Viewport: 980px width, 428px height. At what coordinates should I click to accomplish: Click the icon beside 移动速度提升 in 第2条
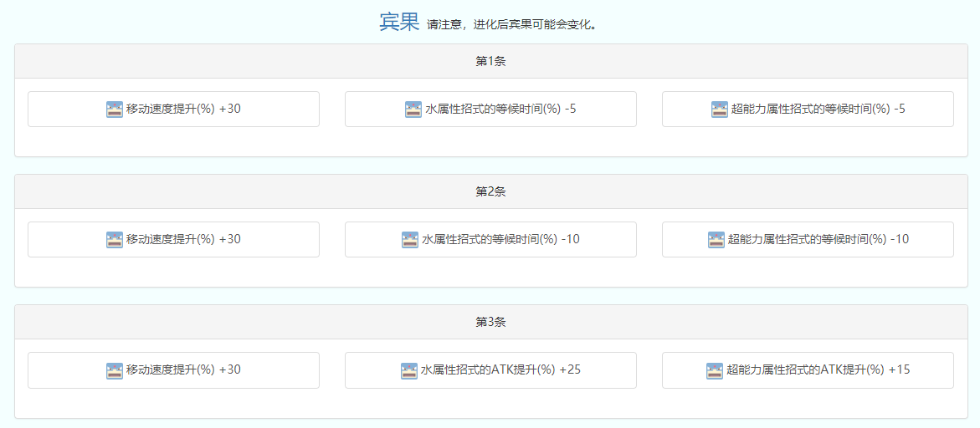(x=115, y=240)
